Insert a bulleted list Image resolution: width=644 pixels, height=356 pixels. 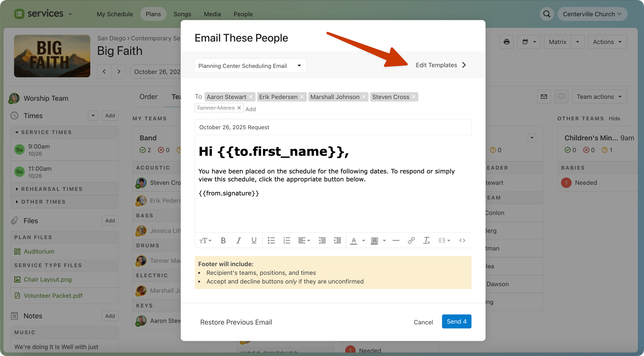click(271, 241)
